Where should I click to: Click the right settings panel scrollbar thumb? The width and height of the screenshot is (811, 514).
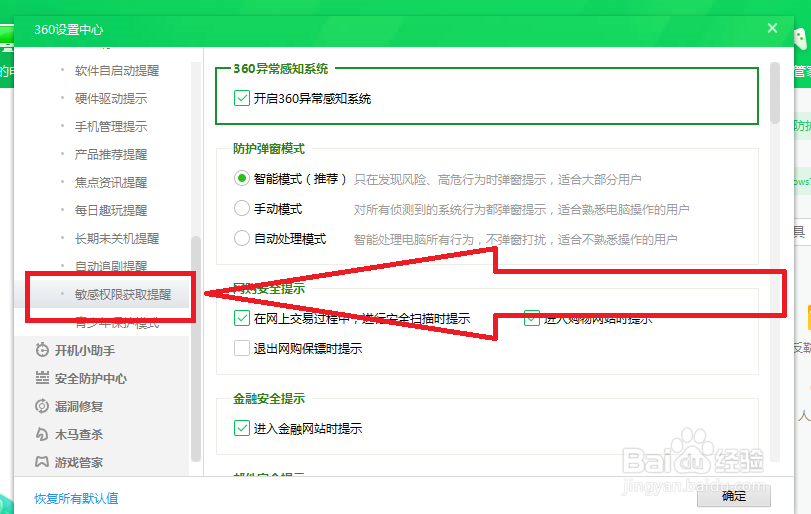774,93
